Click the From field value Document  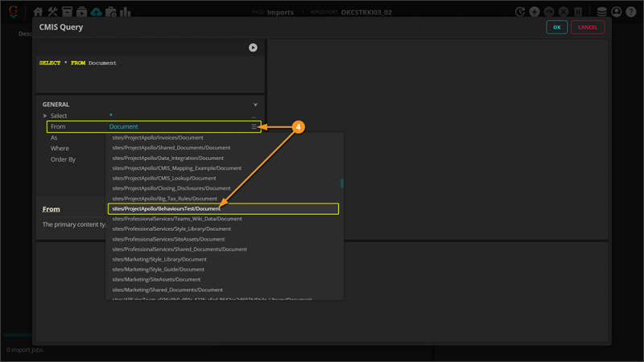click(x=124, y=126)
